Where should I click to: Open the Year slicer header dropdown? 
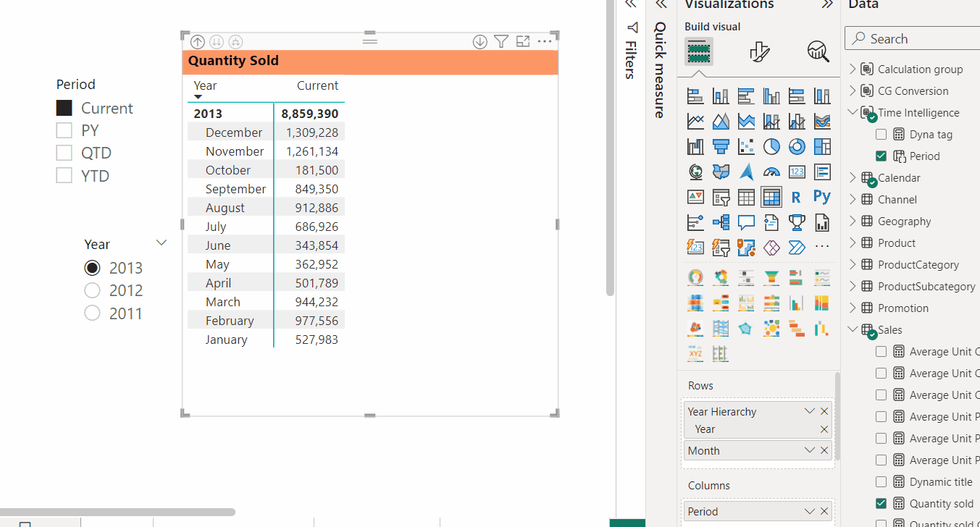[161, 243]
